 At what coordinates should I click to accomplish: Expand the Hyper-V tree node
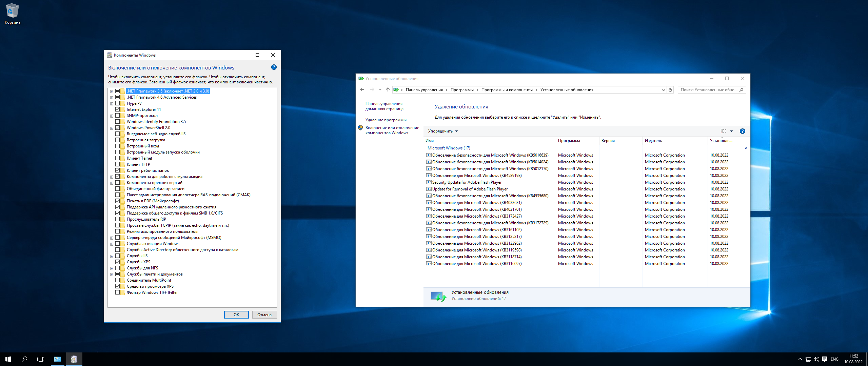pyautogui.click(x=112, y=104)
